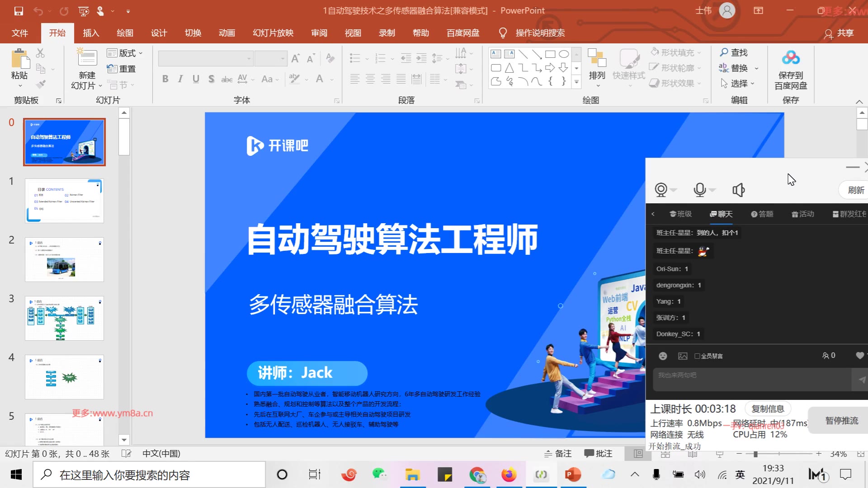Toggle the align left paragraph button
The width and height of the screenshot is (868, 488).
[x=355, y=79]
